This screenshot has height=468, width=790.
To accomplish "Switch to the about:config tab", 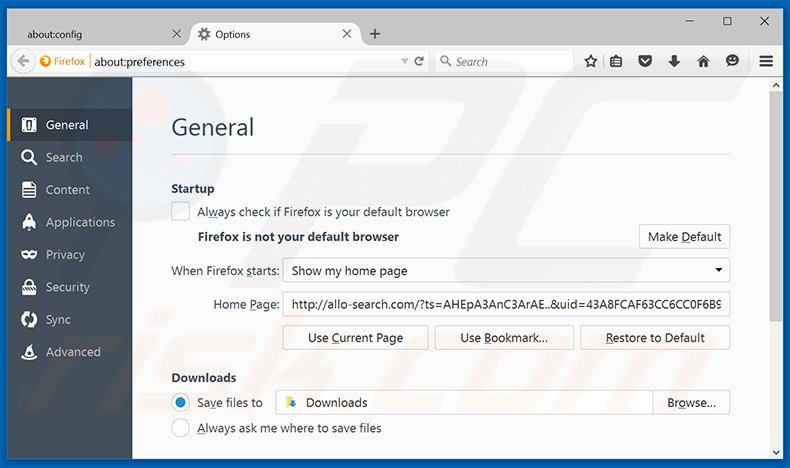I will pos(96,34).
